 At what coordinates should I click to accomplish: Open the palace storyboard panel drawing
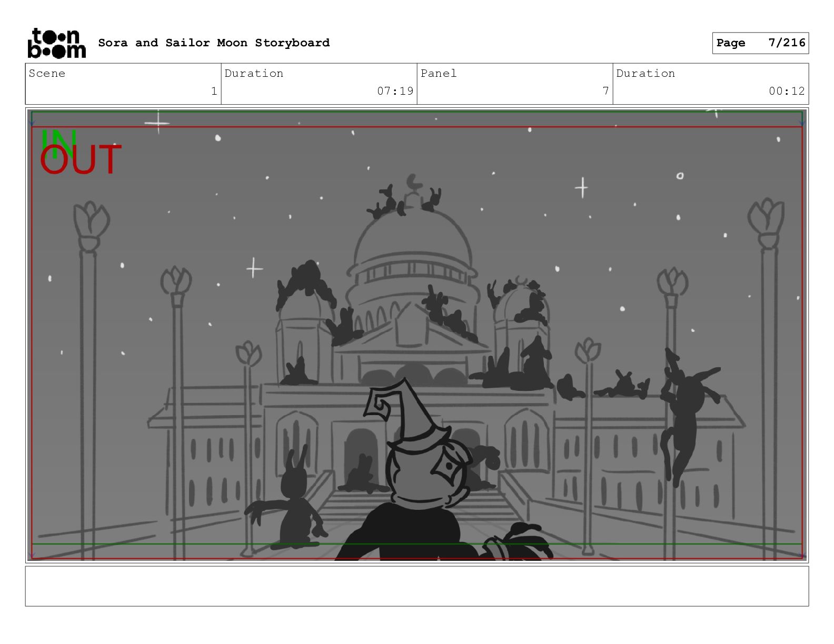click(417, 336)
